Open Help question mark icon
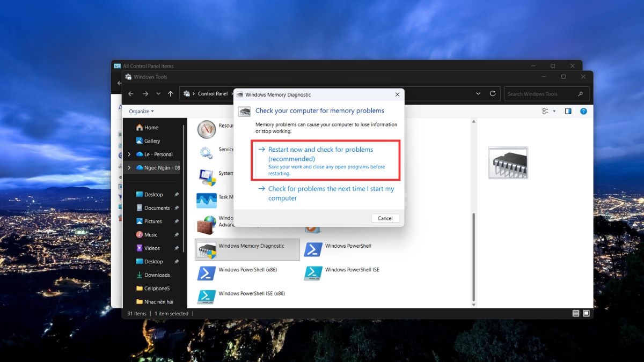644x362 pixels. pos(583,111)
